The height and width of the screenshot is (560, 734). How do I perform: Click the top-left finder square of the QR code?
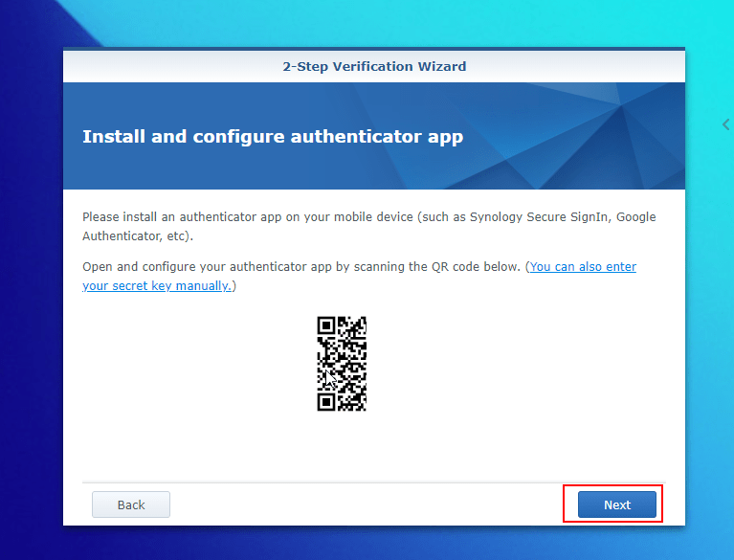coord(326,325)
